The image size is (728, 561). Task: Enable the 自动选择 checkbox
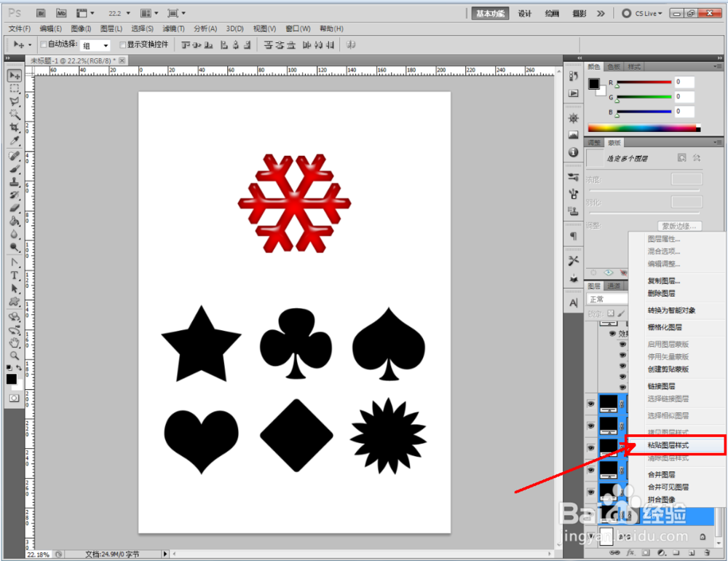click(x=44, y=44)
